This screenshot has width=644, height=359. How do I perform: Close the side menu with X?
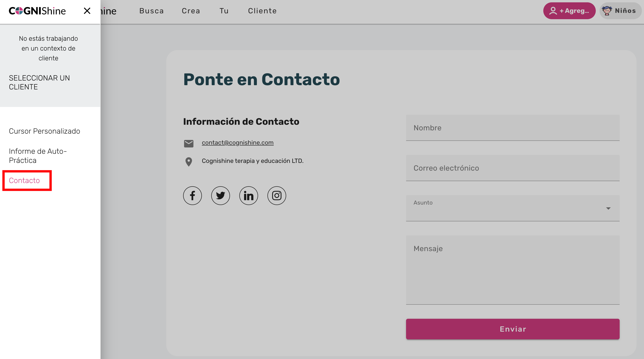(87, 11)
